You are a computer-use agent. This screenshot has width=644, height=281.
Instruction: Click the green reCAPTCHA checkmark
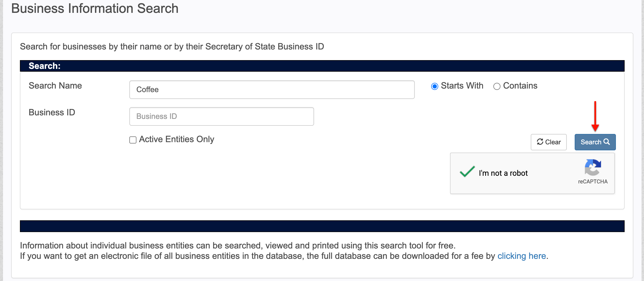467,172
